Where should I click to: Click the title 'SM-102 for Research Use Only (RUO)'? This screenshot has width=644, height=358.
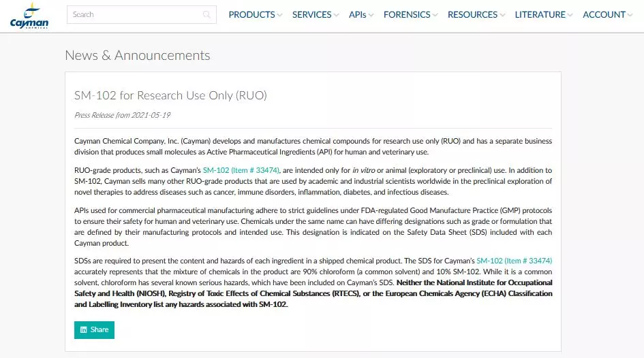click(x=170, y=95)
